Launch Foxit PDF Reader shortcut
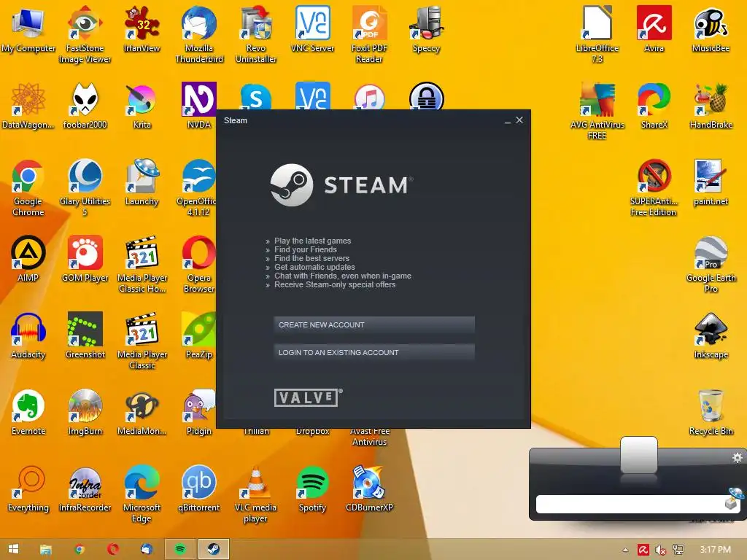This screenshot has height=560, width=747. click(x=369, y=34)
